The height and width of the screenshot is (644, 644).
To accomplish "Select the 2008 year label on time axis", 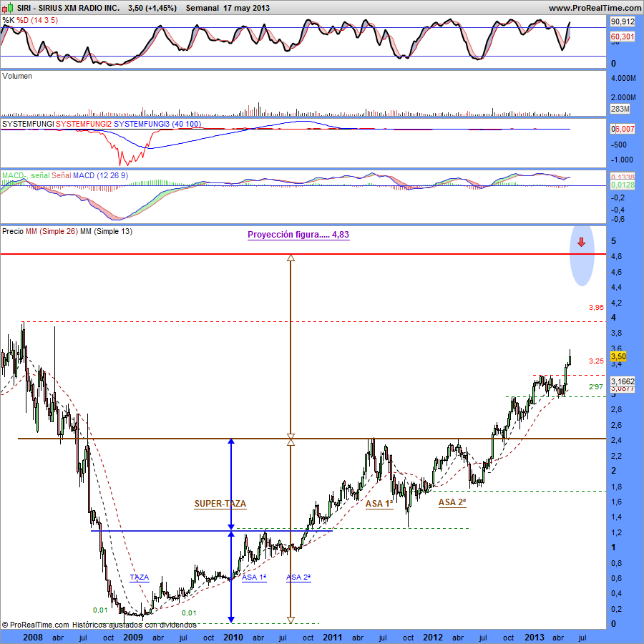I will click(33, 637).
